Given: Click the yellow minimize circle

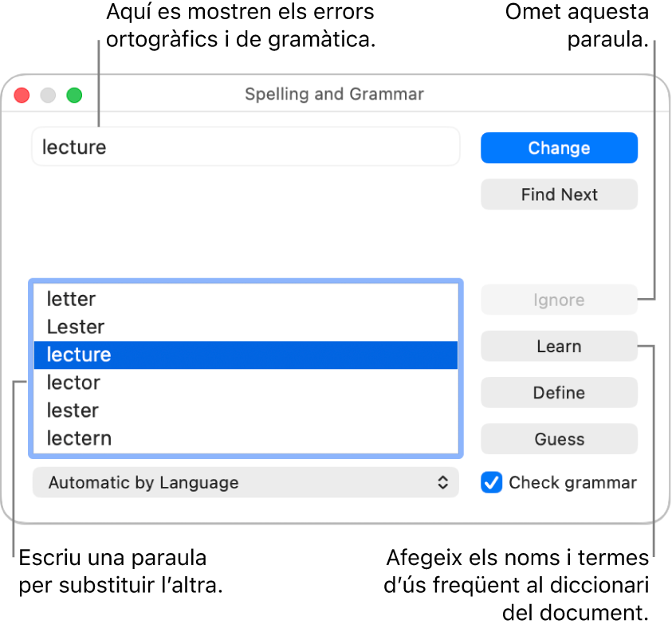Looking at the screenshot, I should (47, 94).
